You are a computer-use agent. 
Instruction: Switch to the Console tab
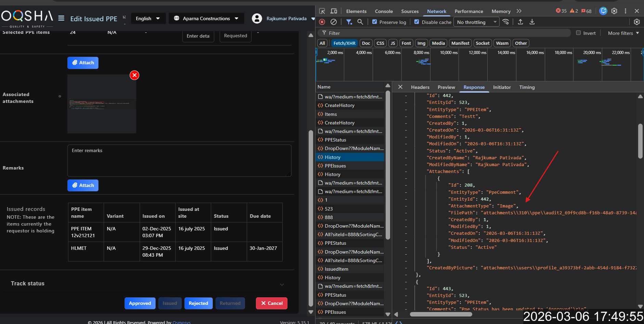point(384,11)
